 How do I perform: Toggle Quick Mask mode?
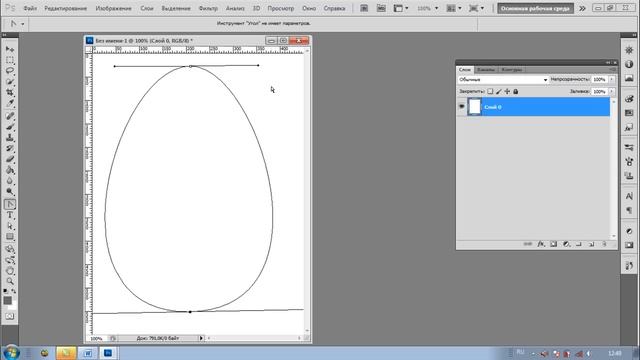(10, 316)
